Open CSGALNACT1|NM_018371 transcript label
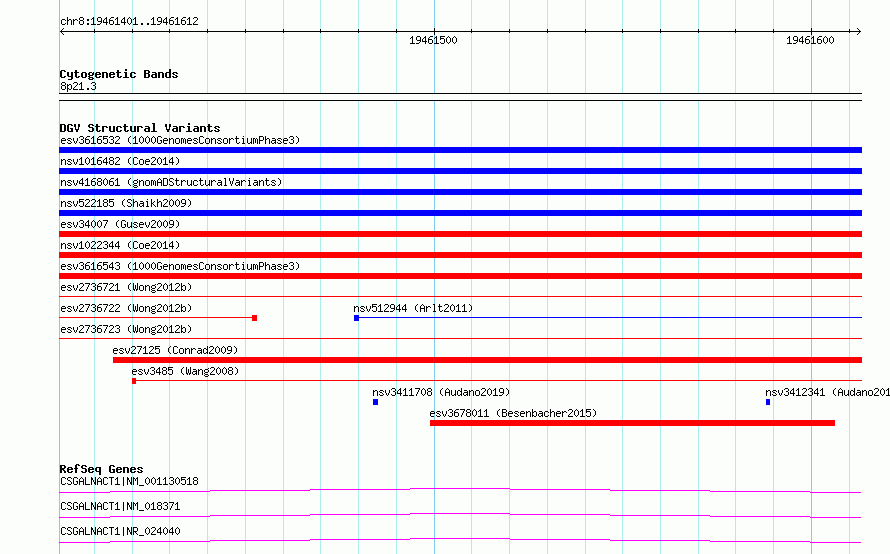The height and width of the screenshot is (554, 890). coord(120,506)
